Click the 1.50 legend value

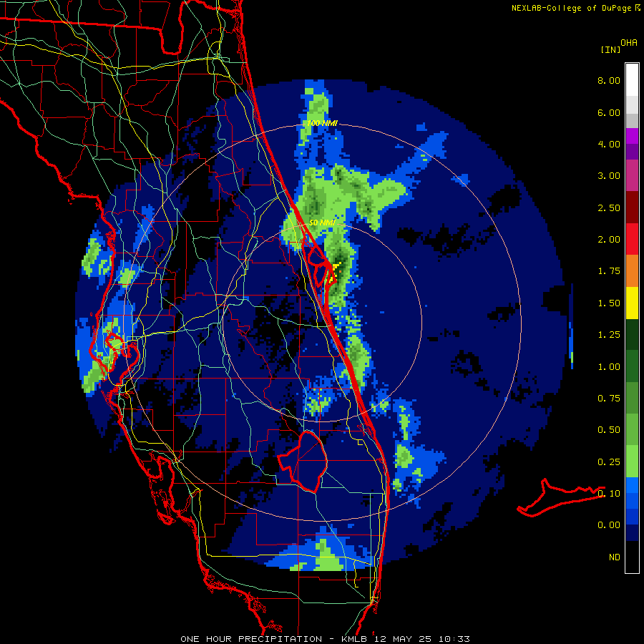[609, 303]
